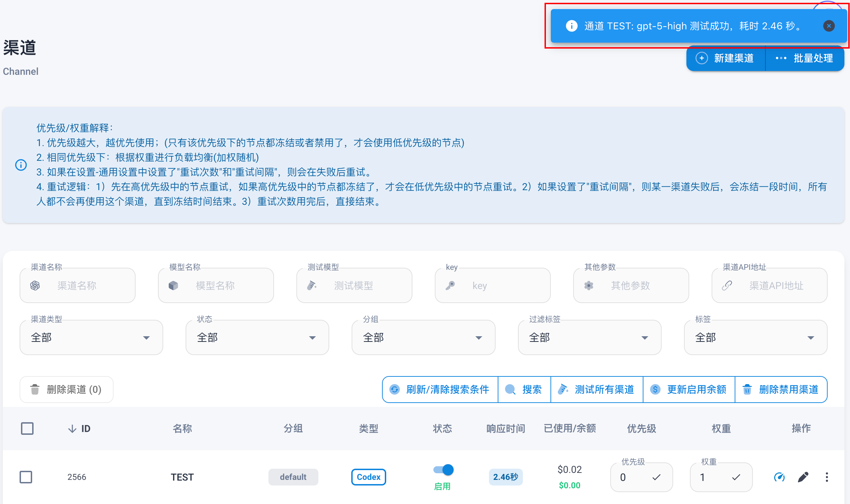850x504 pixels.
Task: Click the 权重 input with value 1
Action: (x=721, y=477)
